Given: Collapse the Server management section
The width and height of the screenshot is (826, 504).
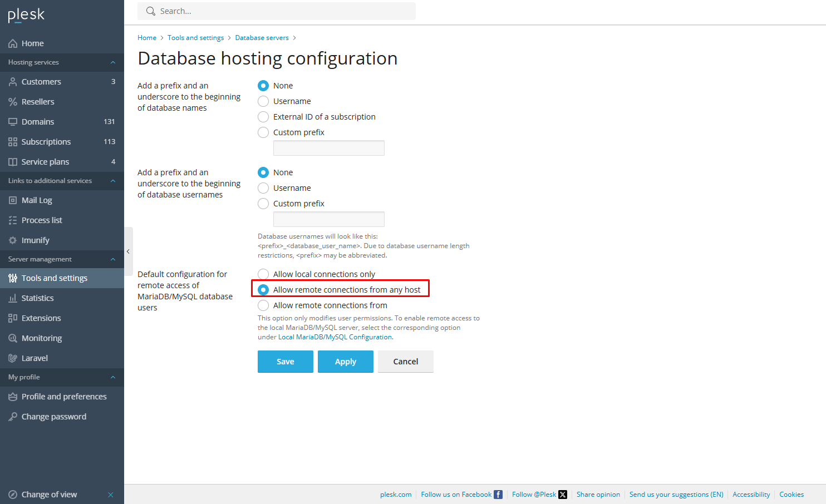Looking at the screenshot, I should coord(113,259).
